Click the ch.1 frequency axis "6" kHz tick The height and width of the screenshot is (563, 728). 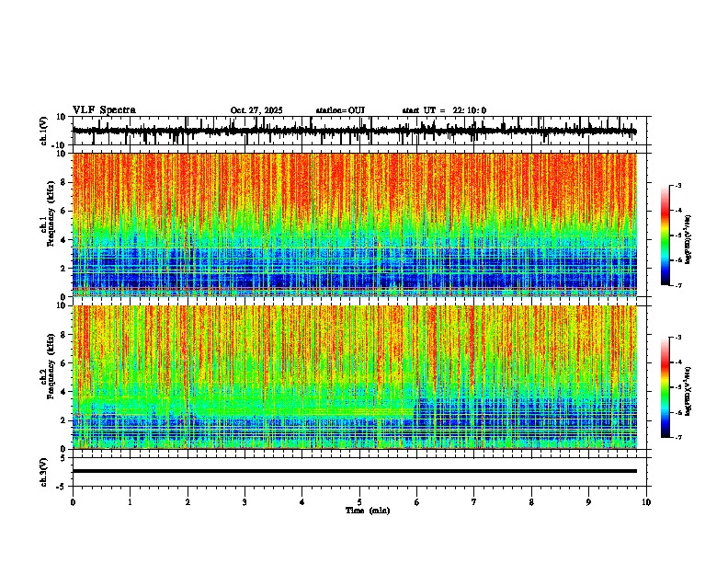[x=63, y=211]
